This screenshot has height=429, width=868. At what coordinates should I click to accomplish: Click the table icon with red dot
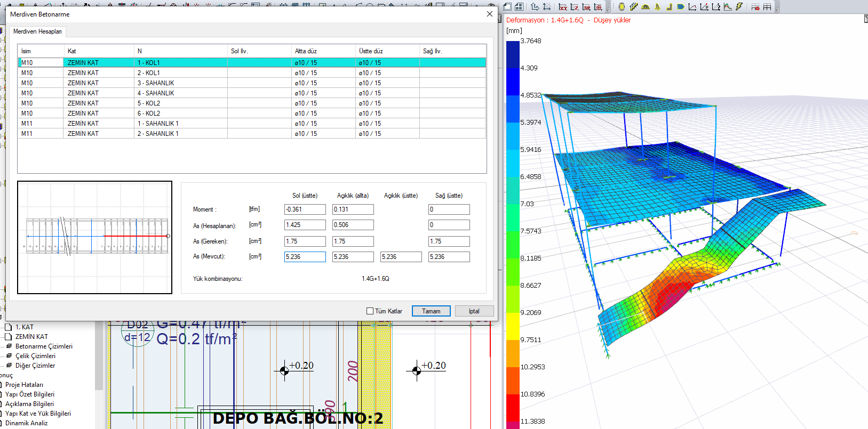(755, 7)
